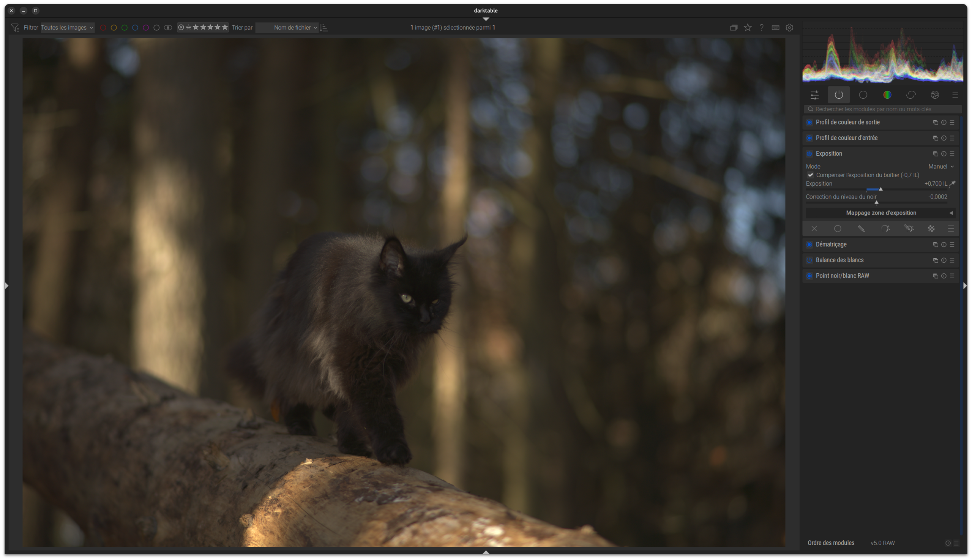Turn off blending with X icon
Screen dimensions: 972x560
point(814,229)
